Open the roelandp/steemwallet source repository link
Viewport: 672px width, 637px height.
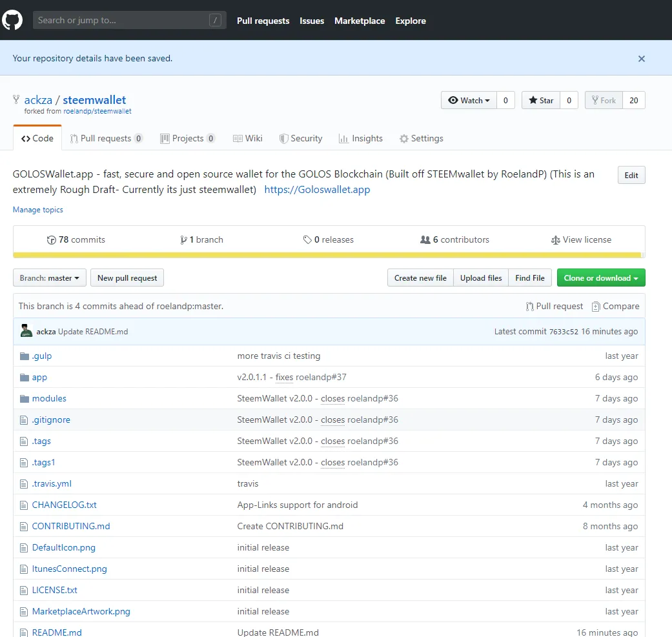97,112
